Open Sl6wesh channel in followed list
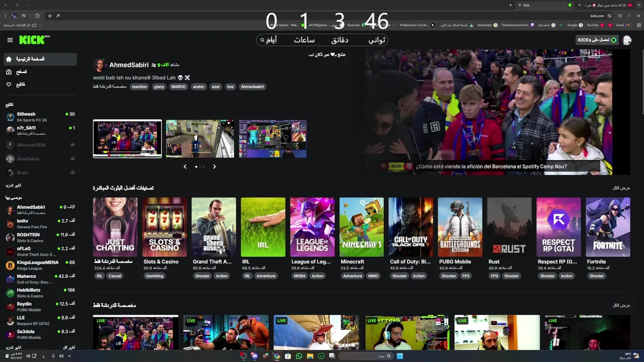The height and width of the screenshot is (362, 644). click(40, 117)
